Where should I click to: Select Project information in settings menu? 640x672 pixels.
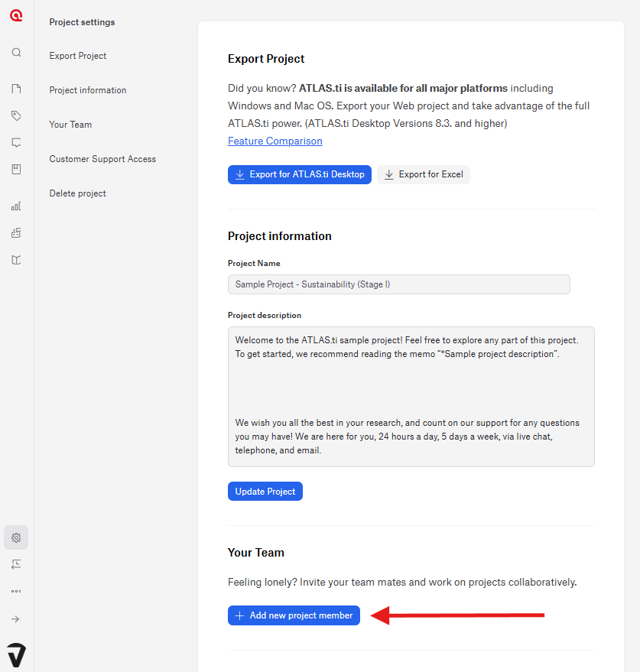[x=88, y=90]
